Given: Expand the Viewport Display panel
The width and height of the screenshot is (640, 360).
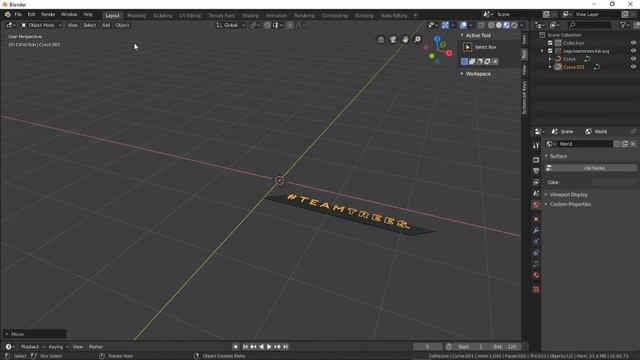Looking at the screenshot, I should point(546,195).
